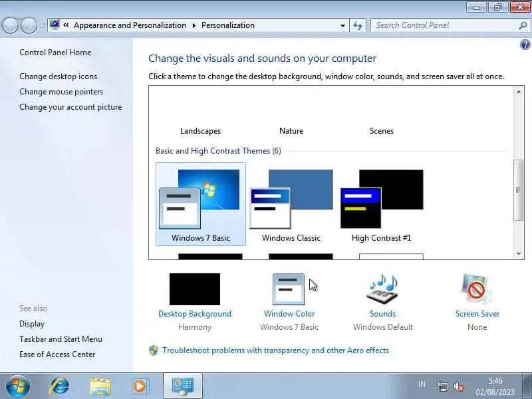Viewport: 532px width, 399px height.
Task: Click the theme list scroll down arrow
Action: (x=519, y=254)
